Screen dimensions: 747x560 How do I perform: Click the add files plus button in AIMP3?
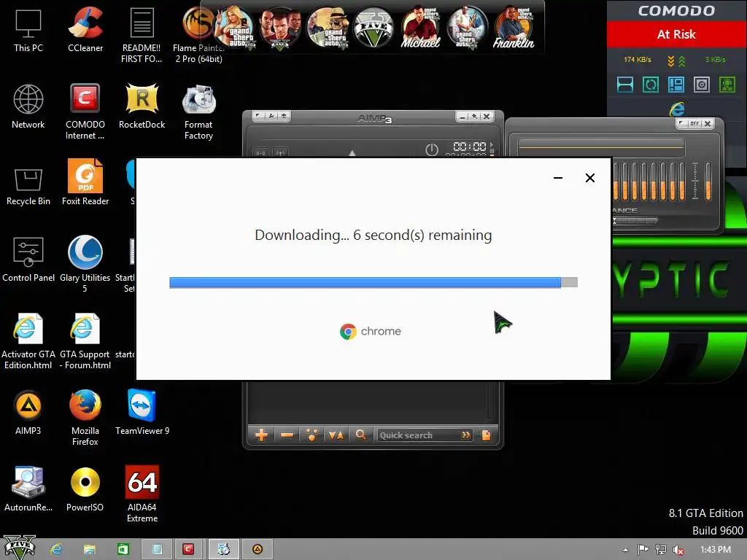coord(261,435)
